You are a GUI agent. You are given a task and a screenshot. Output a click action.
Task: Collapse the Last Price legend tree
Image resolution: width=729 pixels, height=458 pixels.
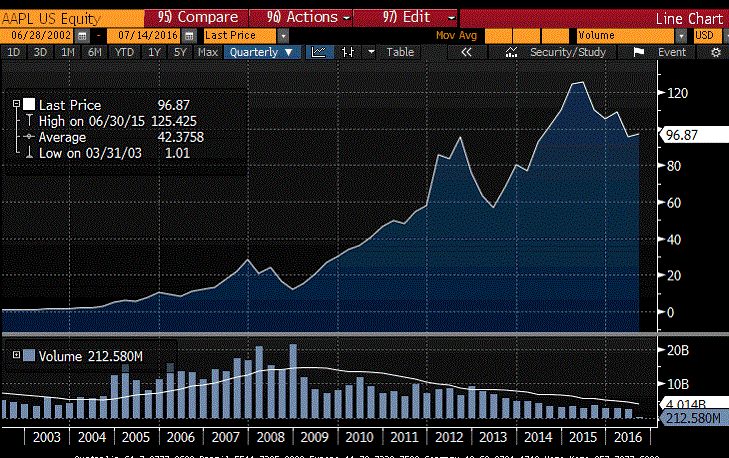[x=18, y=104]
